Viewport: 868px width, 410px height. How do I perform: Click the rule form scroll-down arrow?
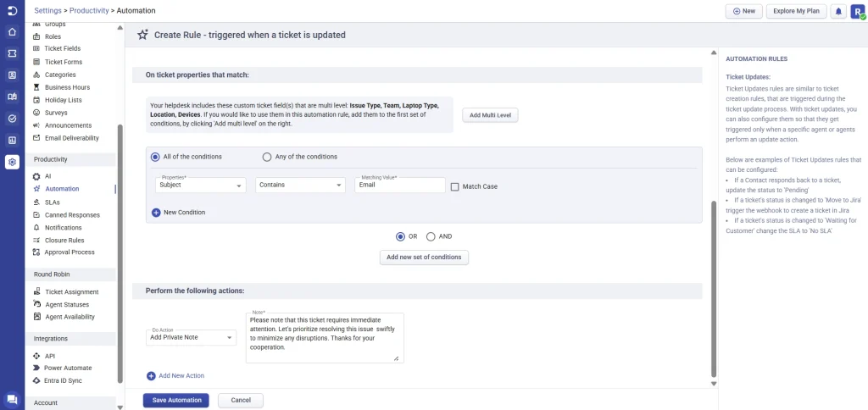click(x=714, y=384)
